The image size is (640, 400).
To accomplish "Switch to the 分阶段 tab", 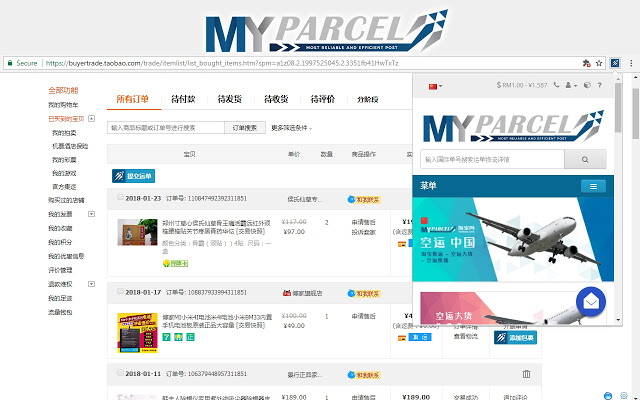I will click(368, 99).
